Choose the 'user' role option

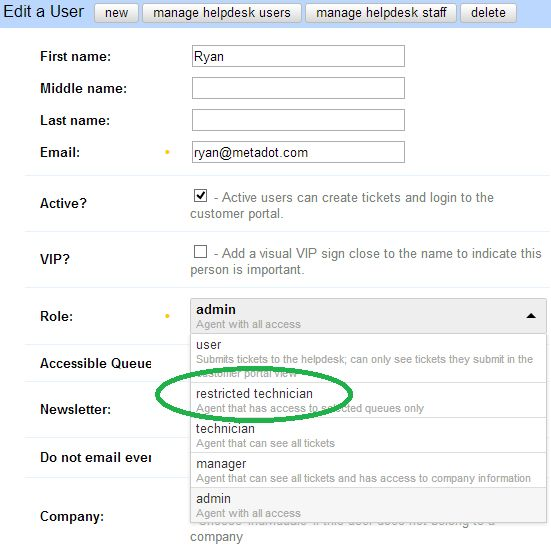click(368, 358)
